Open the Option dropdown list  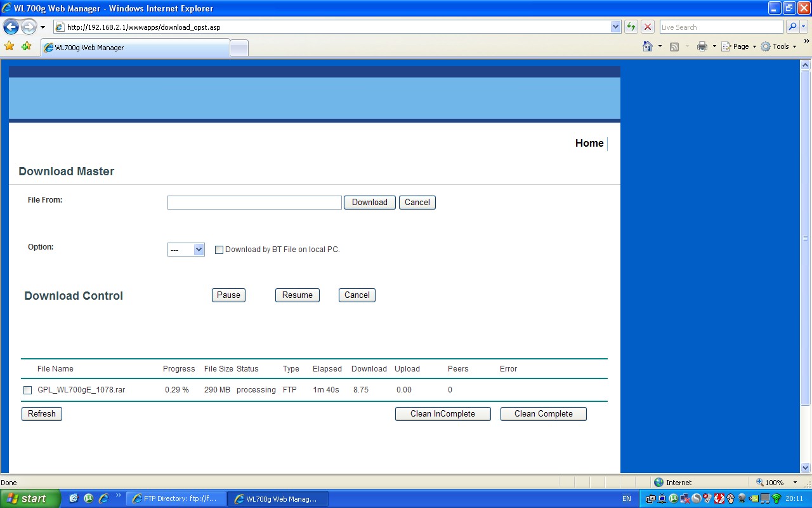click(186, 250)
